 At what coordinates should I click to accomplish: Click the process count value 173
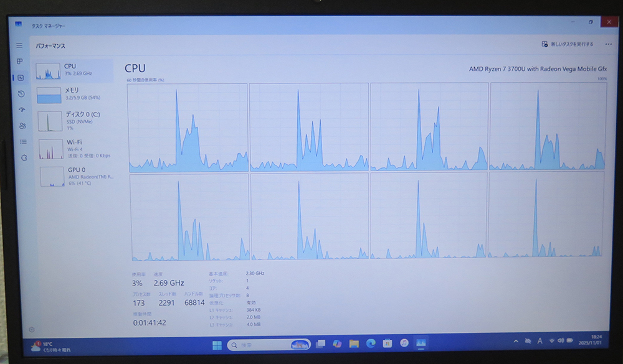pos(139,303)
